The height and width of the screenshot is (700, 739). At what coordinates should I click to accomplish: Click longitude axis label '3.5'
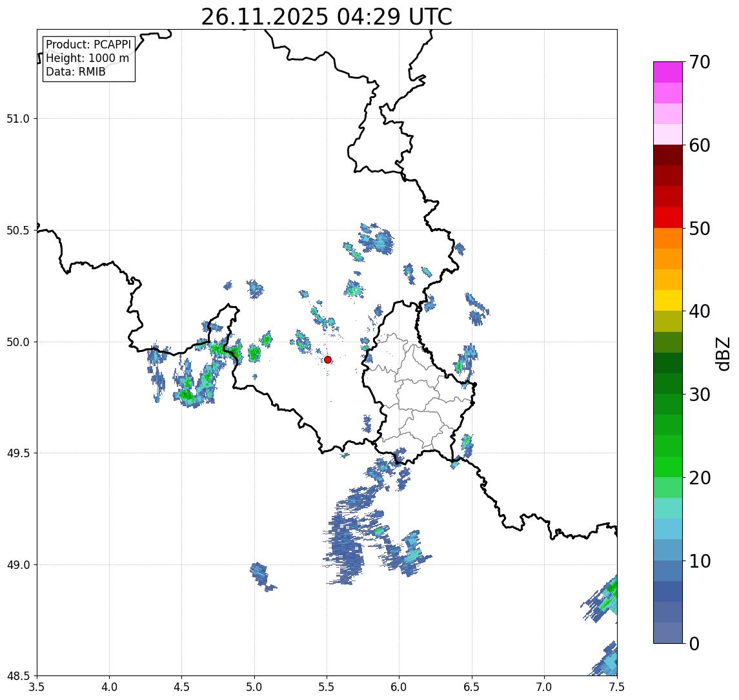(x=37, y=687)
